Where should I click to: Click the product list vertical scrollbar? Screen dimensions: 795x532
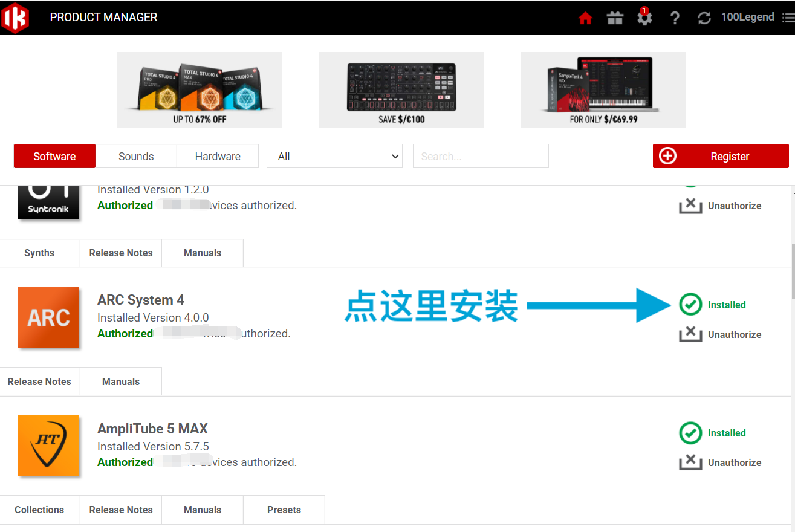tap(793, 271)
